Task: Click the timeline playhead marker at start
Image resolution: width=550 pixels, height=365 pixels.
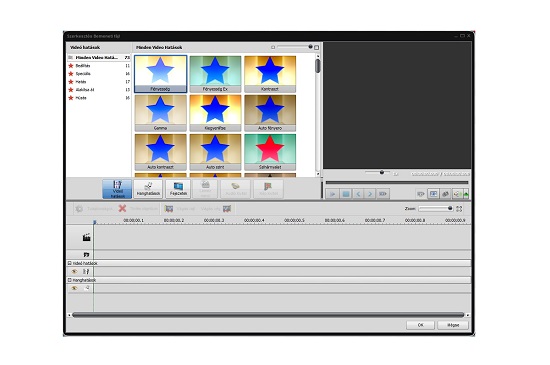Action: (x=94, y=222)
